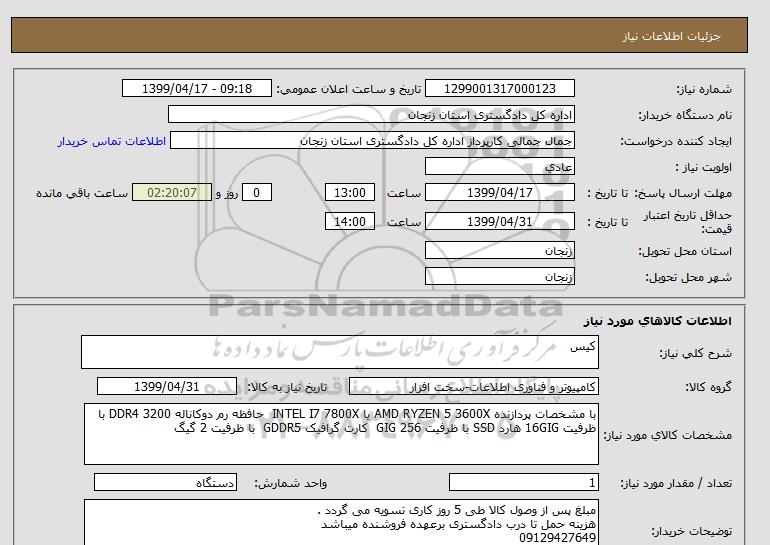The height and width of the screenshot is (545, 770).
Task: Click label واحد شمارش
Action: (x=291, y=484)
